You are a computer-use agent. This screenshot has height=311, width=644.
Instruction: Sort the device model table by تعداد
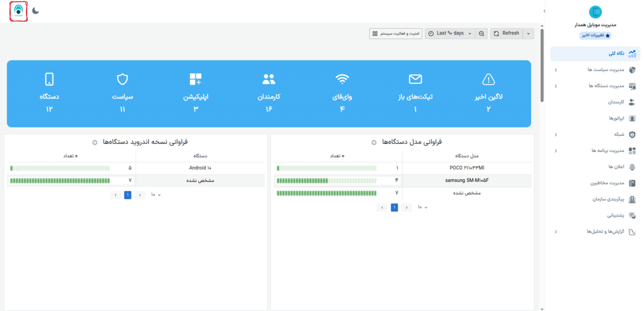pyautogui.click(x=337, y=156)
